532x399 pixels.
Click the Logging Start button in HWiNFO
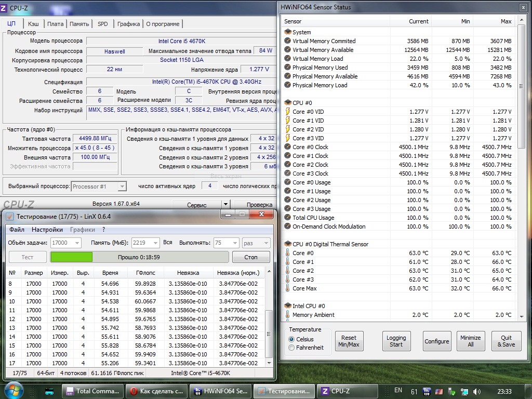[x=396, y=341]
